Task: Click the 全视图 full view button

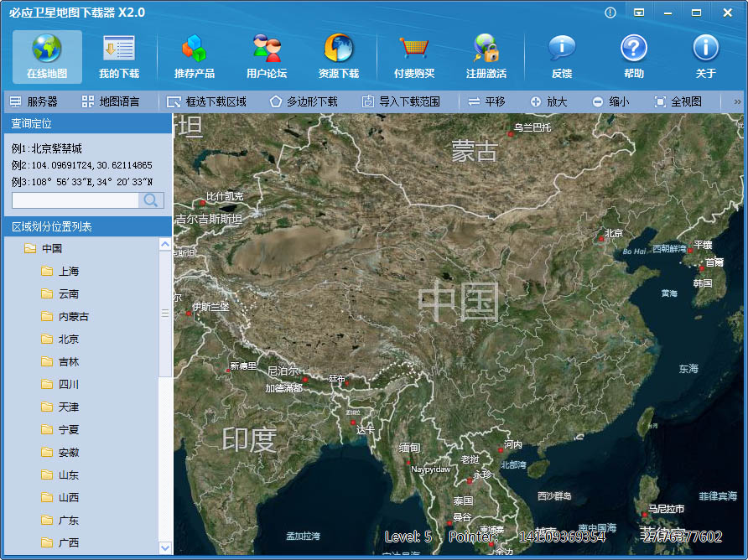Action: (678, 101)
